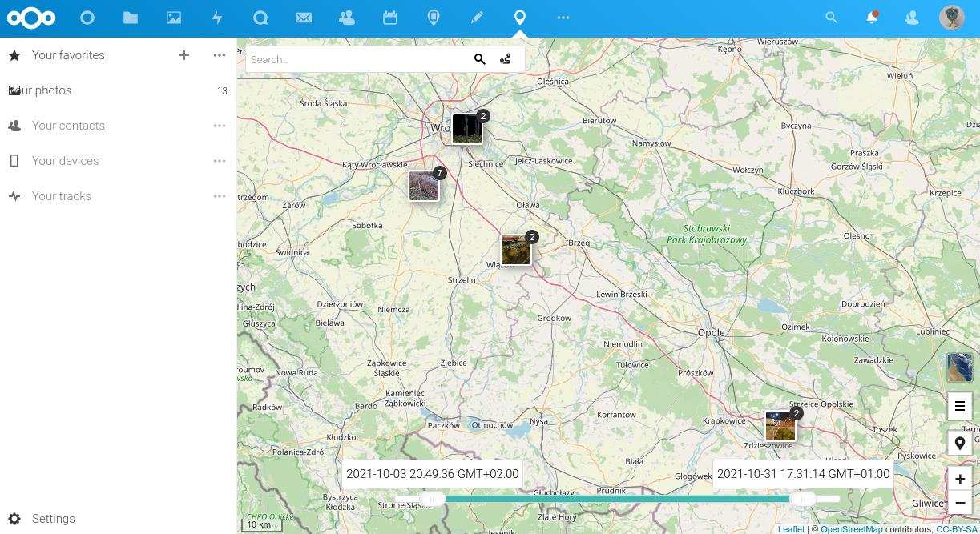This screenshot has width=980, height=534.
Task: Open the Files app icon in top bar
Action: (x=131, y=18)
